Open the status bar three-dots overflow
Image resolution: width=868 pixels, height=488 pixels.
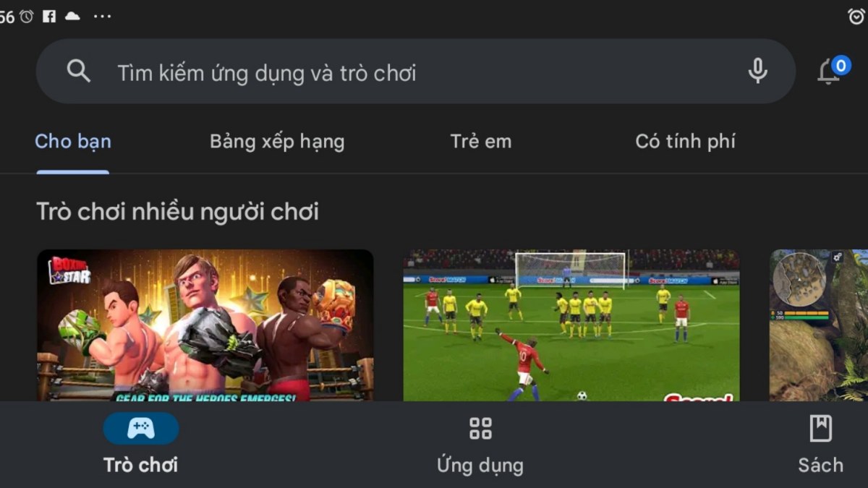click(x=102, y=16)
